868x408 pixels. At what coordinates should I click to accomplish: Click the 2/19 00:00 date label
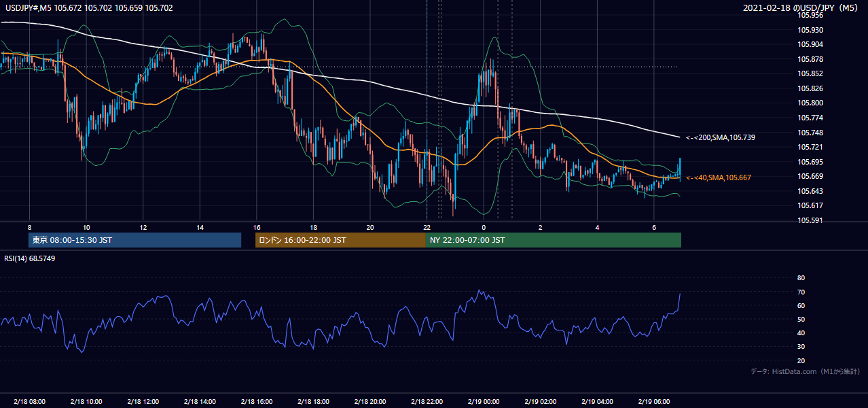coord(484,402)
